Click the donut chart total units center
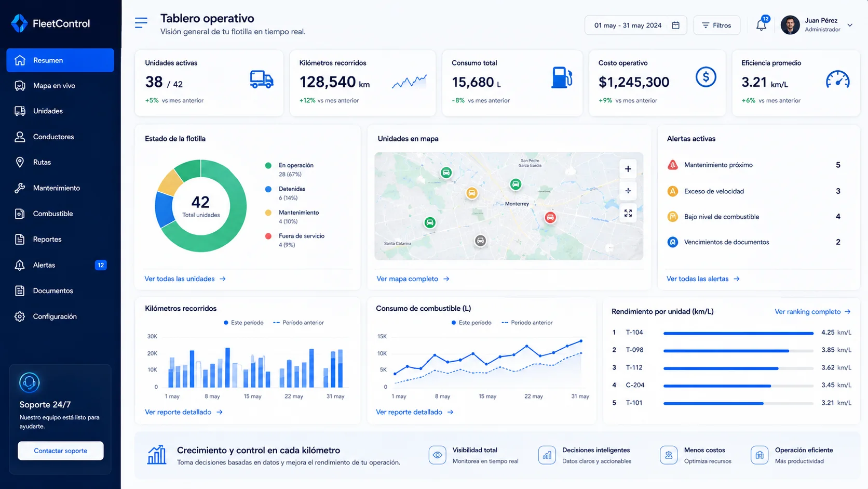The height and width of the screenshot is (489, 868). tap(201, 206)
